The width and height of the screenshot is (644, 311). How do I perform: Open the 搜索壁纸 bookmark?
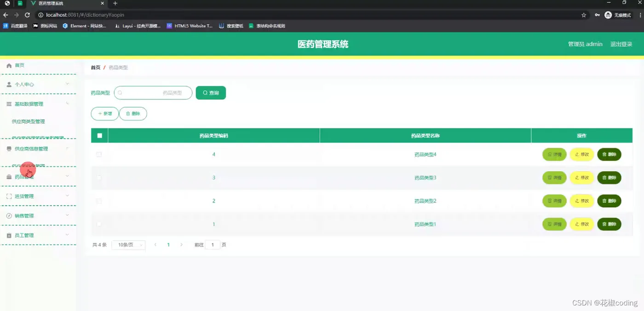pos(231,26)
